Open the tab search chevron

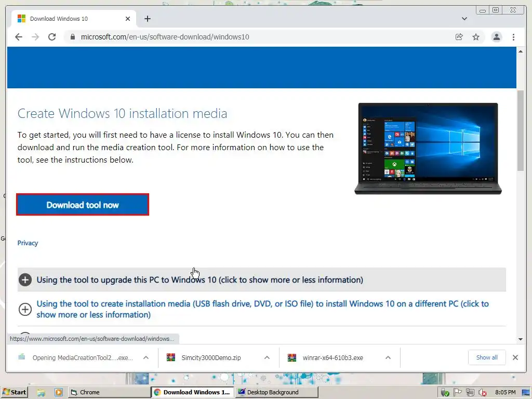click(464, 19)
